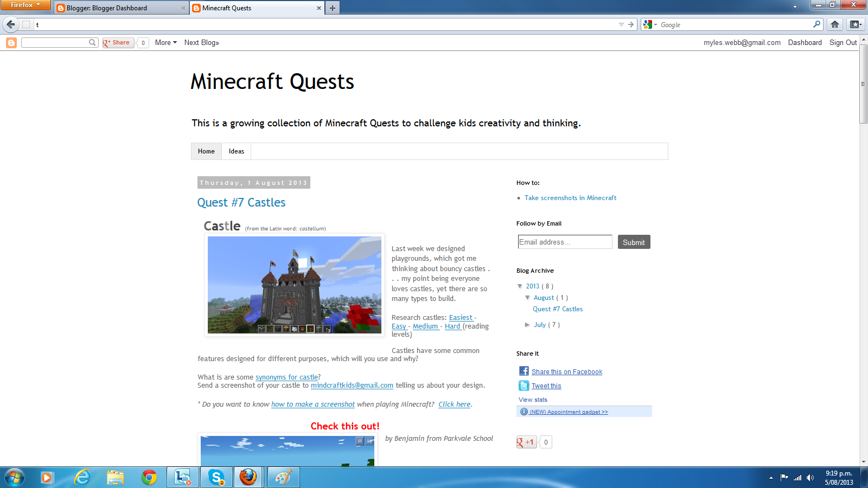Expand the July archive section

[527, 325]
